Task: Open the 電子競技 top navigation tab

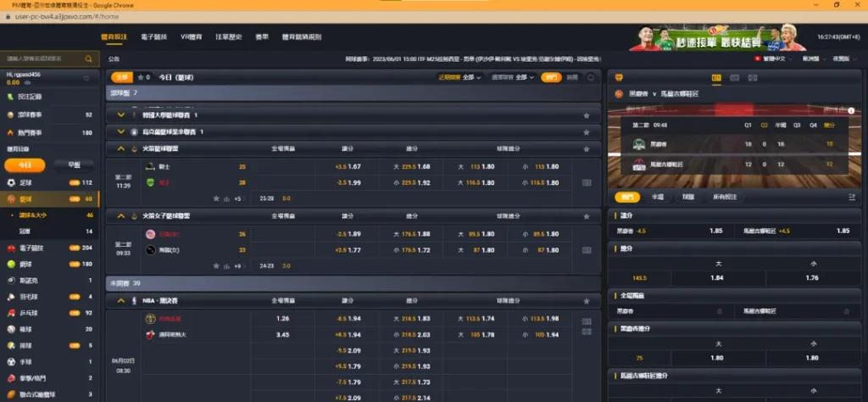Action: coord(153,37)
